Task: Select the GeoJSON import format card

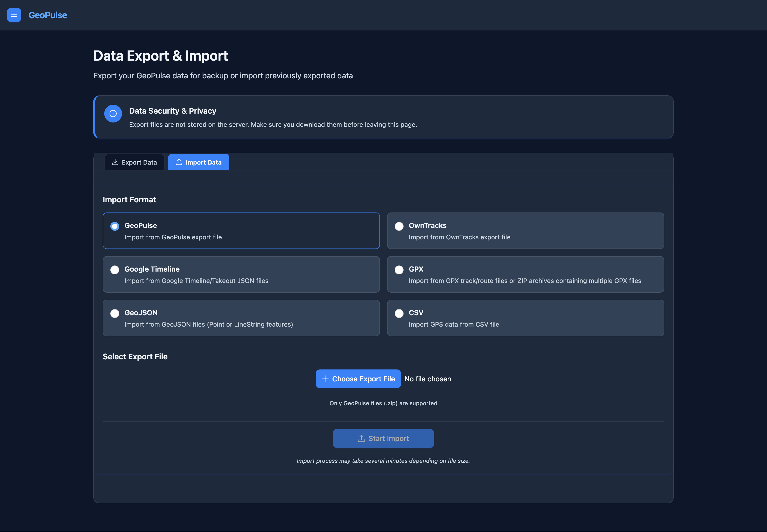Action: click(x=241, y=318)
